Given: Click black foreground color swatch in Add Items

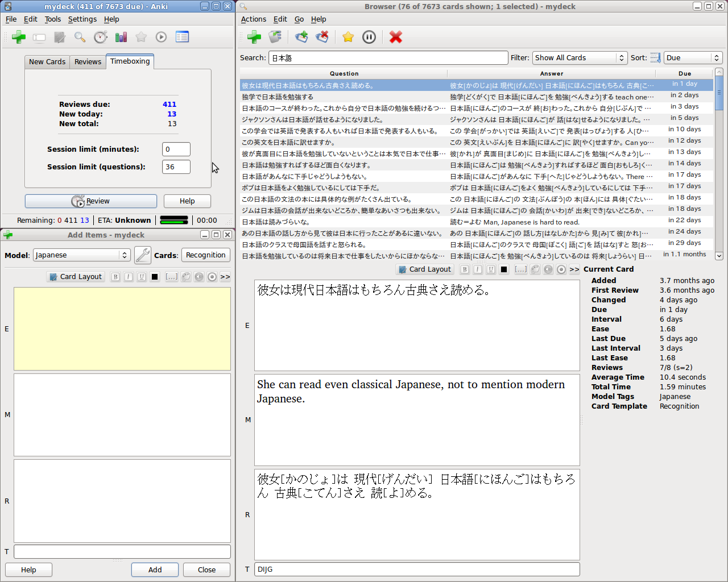Looking at the screenshot, I should click(x=155, y=277).
